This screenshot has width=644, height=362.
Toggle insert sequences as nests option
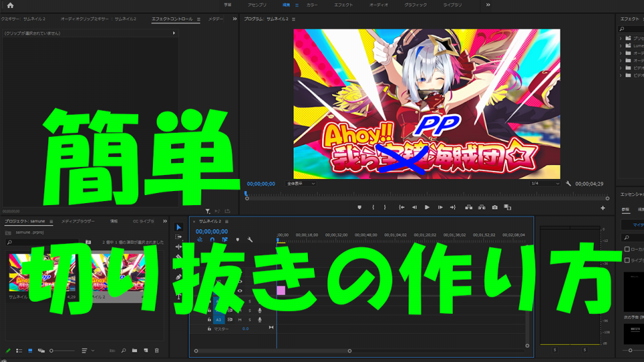point(200,240)
